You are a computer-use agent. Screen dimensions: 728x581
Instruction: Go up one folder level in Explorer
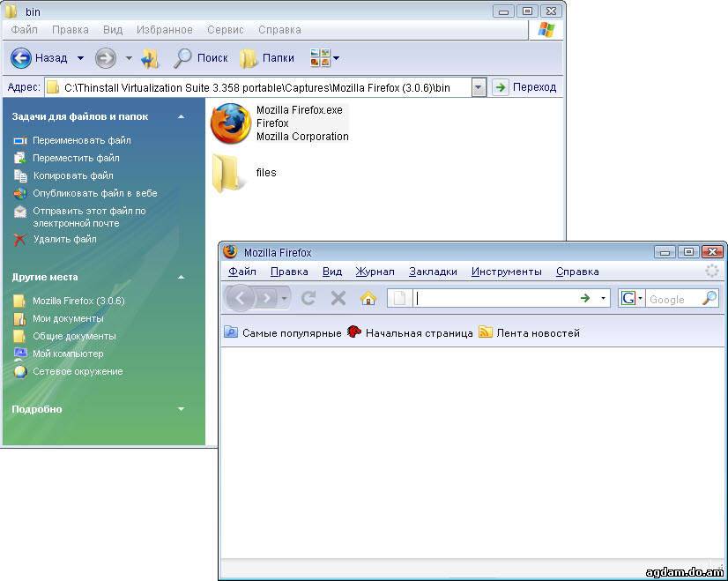tap(150, 58)
